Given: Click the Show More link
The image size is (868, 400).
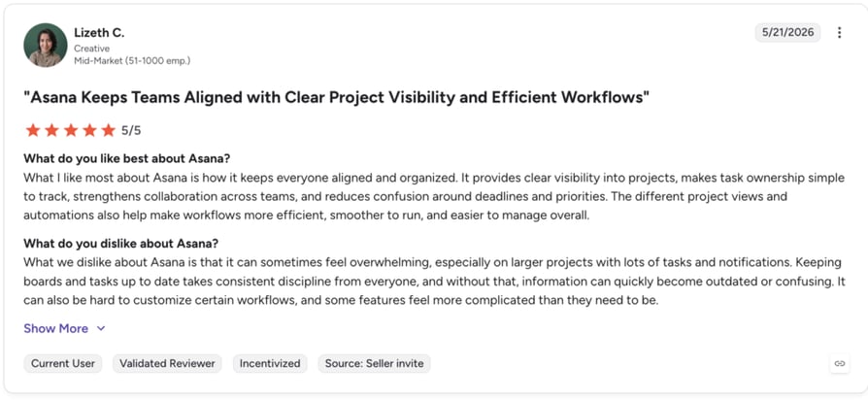Looking at the screenshot, I should [56, 328].
